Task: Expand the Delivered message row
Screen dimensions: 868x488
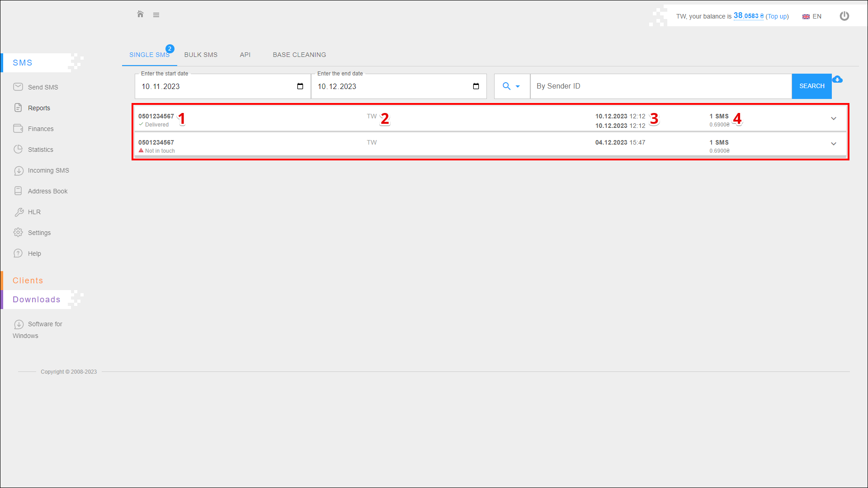Action: (834, 119)
